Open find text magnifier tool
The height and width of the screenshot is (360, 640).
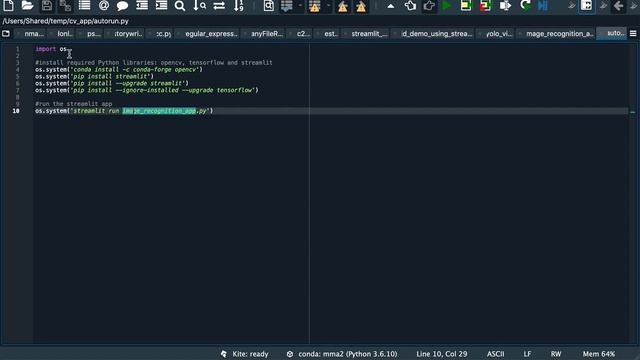click(x=180, y=6)
